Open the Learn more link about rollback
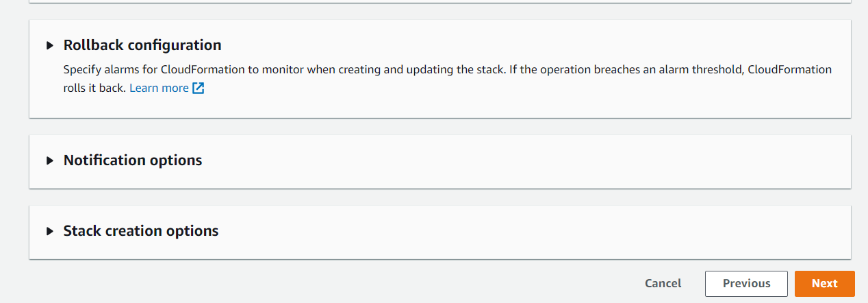868x303 pixels. coord(159,88)
